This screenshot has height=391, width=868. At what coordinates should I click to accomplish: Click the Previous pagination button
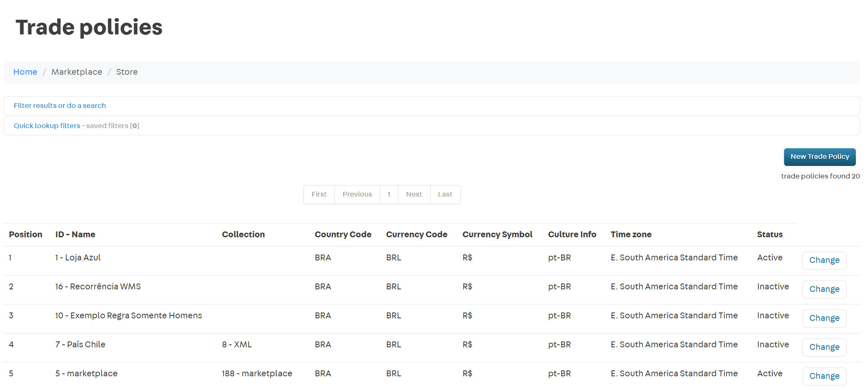coord(357,194)
